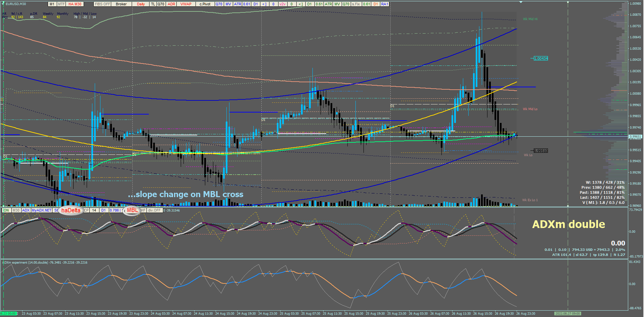Click the Wk Lo level label
644x317 pixels.
(528, 155)
